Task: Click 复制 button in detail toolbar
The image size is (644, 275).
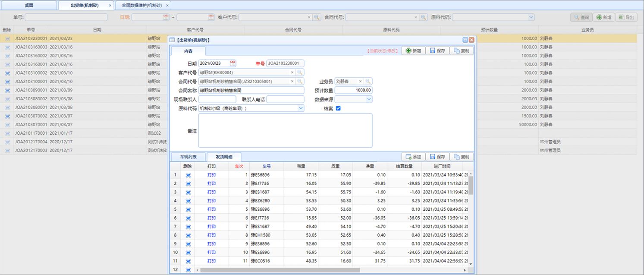Action: click(x=461, y=157)
